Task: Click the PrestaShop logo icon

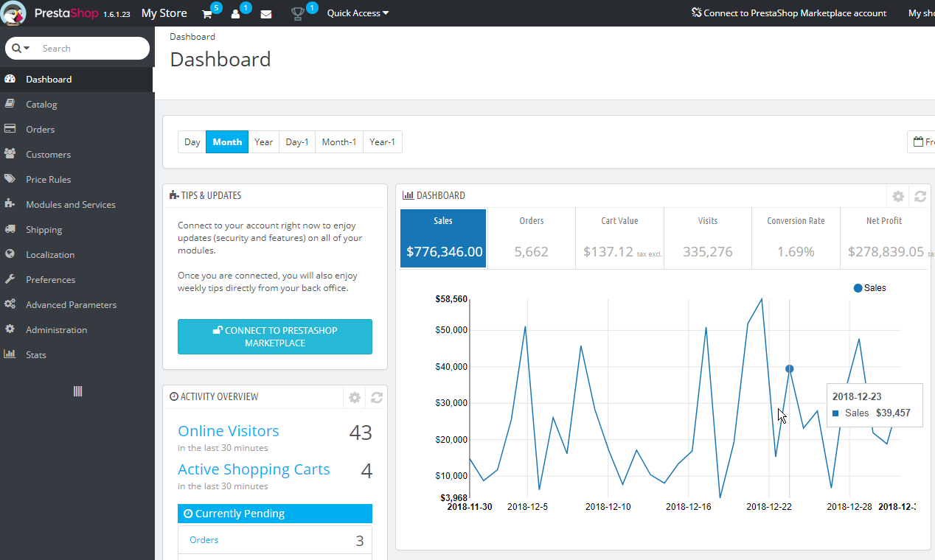Action: click(x=13, y=13)
